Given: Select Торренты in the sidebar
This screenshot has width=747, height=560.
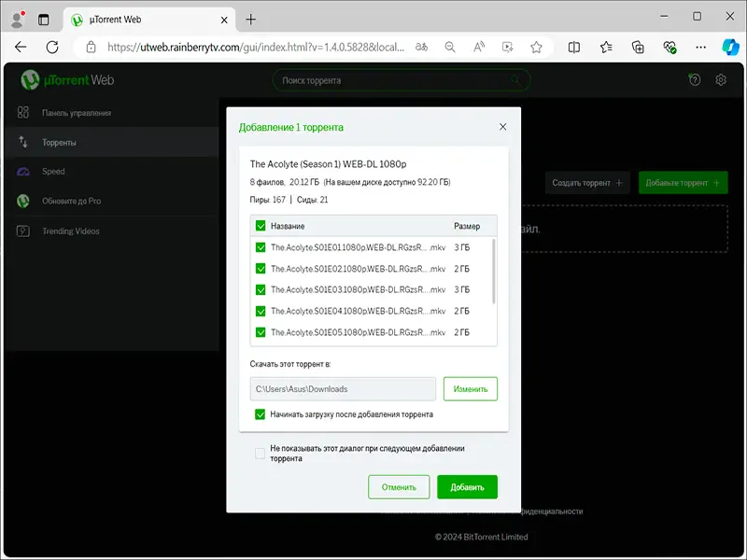Looking at the screenshot, I should pyautogui.click(x=111, y=142).
